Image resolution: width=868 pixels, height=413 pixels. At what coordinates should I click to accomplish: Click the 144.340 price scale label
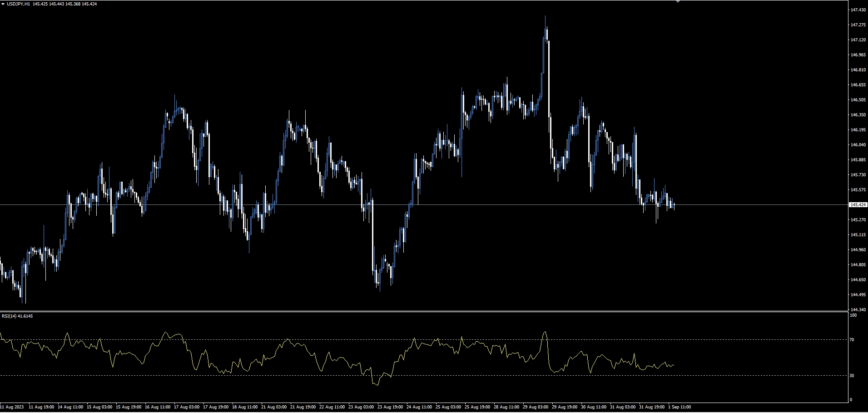tap(858, 310)
